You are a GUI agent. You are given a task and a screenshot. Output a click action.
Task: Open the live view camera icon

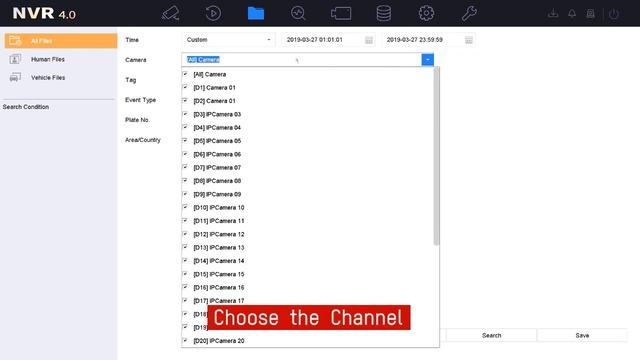click(171, 13)
